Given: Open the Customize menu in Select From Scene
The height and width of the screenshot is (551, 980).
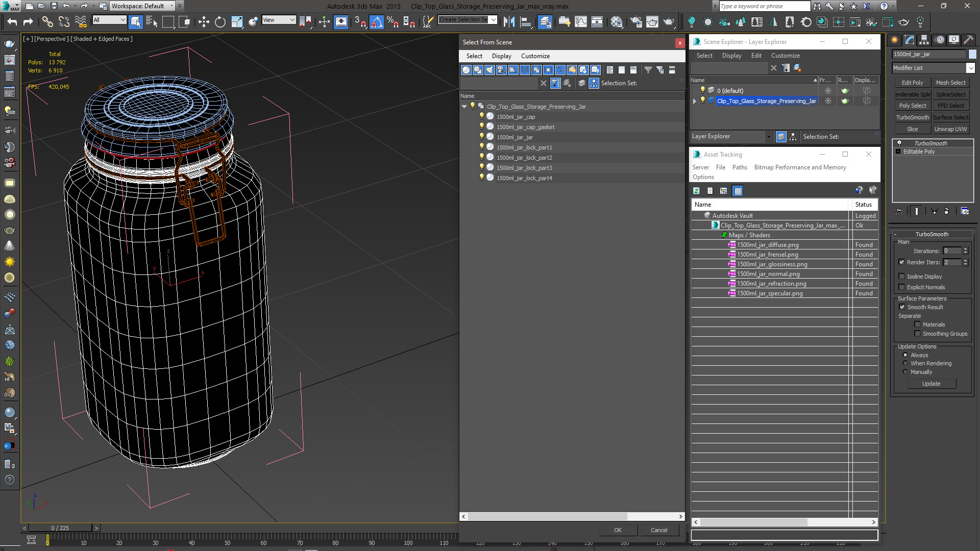Looking at the screenshot, I should [535, 56].
